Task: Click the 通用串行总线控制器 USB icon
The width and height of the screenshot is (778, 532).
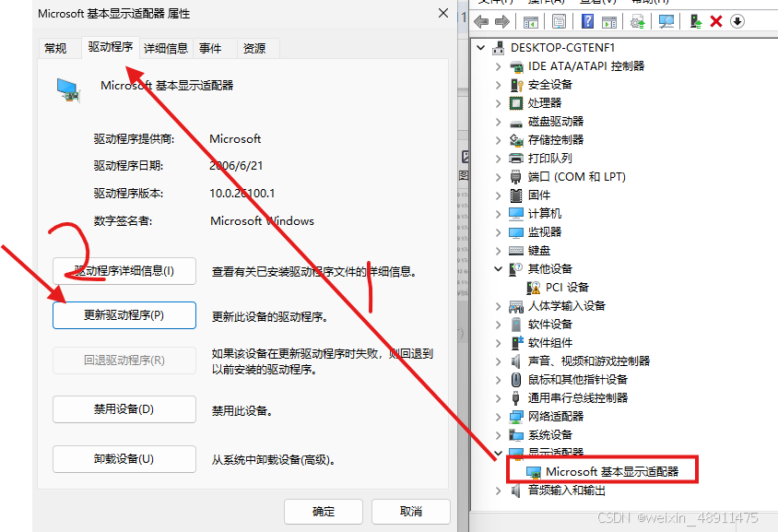Action: [x=516, y=398]
